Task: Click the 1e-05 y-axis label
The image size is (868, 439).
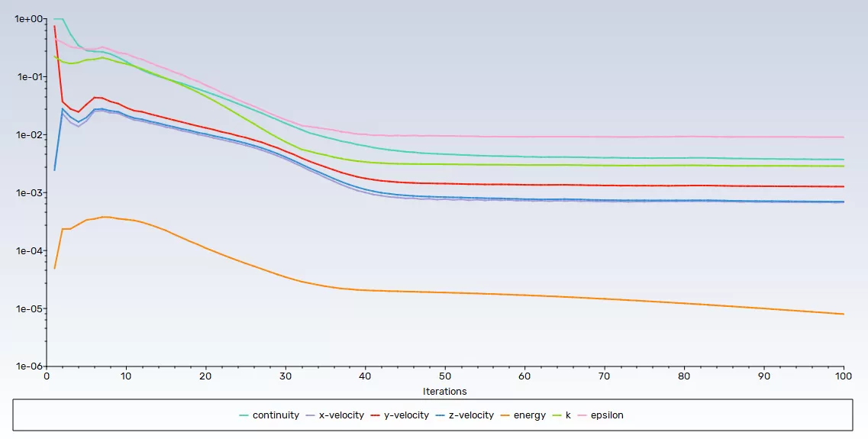Action: tap(30, 309)
